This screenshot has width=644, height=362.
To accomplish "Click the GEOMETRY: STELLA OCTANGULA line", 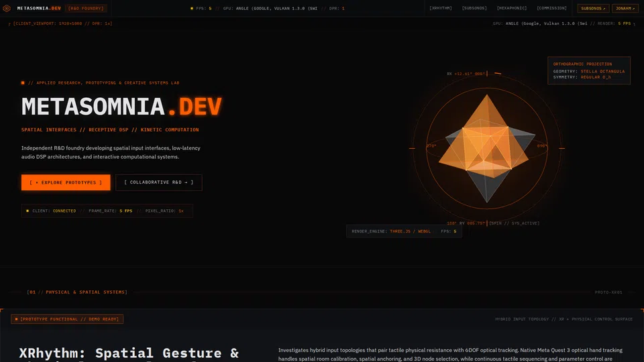I will [x=589, y=72].
